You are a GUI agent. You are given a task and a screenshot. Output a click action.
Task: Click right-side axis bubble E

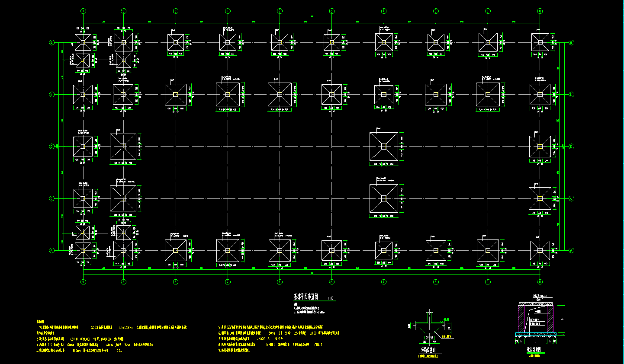[571, 94]
